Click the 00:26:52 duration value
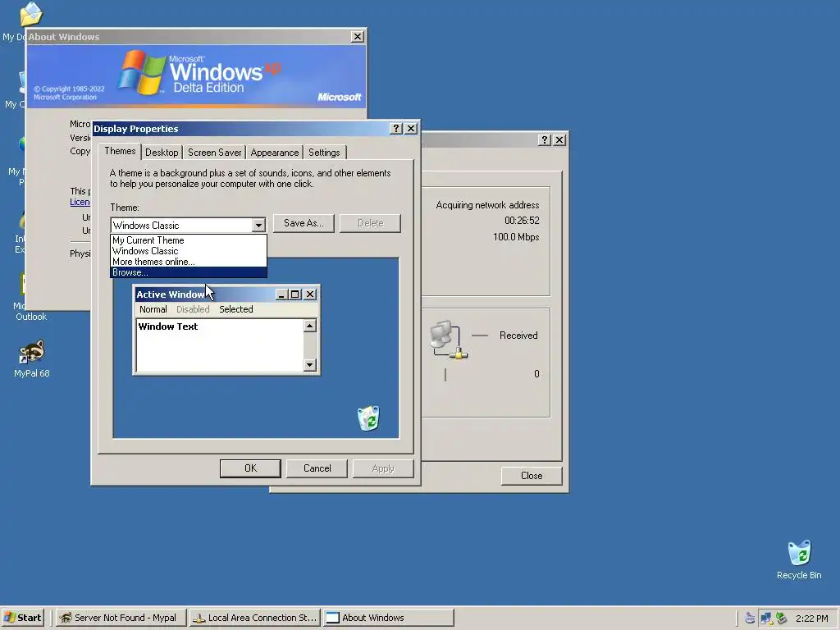This screenshot has height=630, width=840. click(x=522, y=221)
